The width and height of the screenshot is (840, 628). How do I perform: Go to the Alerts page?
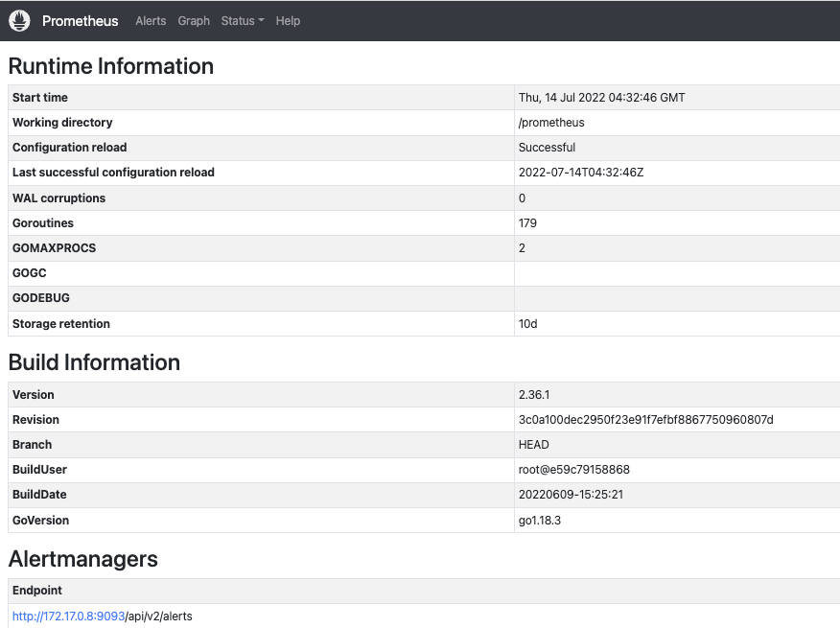(151, 21)
